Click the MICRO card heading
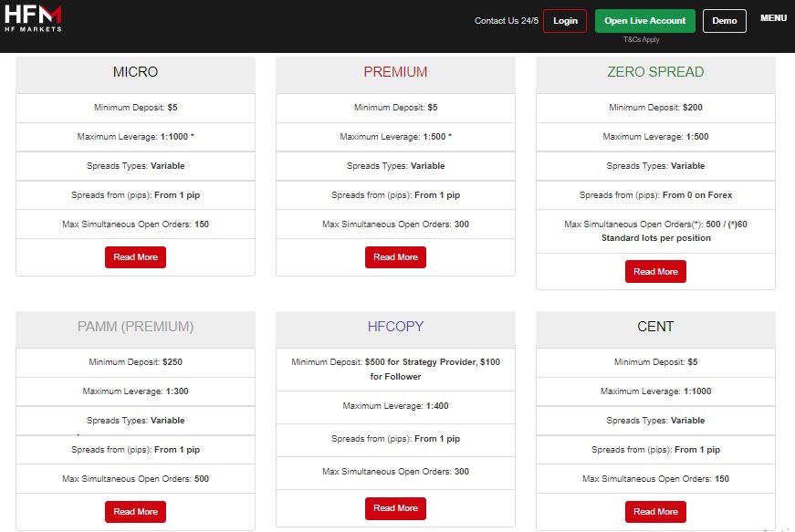The image size is (795, 532). pos(135,72)
